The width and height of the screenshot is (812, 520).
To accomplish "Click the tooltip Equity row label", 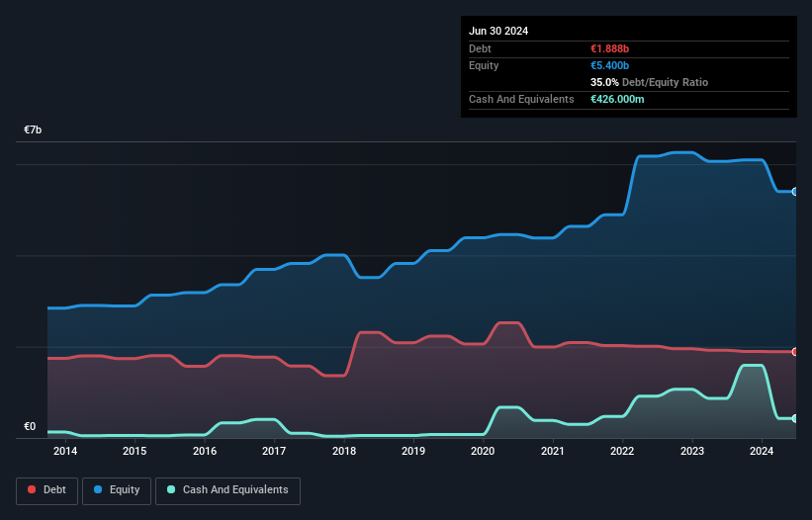I will (x=484, y=65).
